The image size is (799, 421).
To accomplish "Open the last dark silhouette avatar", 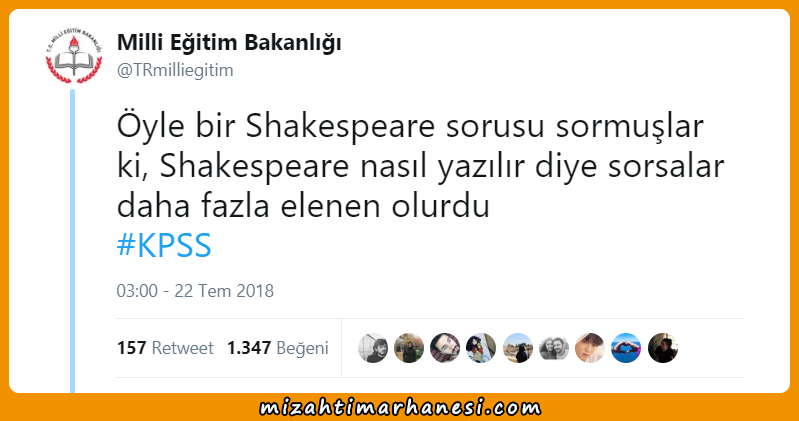I will pyautogui.click(x=663, y=348).
